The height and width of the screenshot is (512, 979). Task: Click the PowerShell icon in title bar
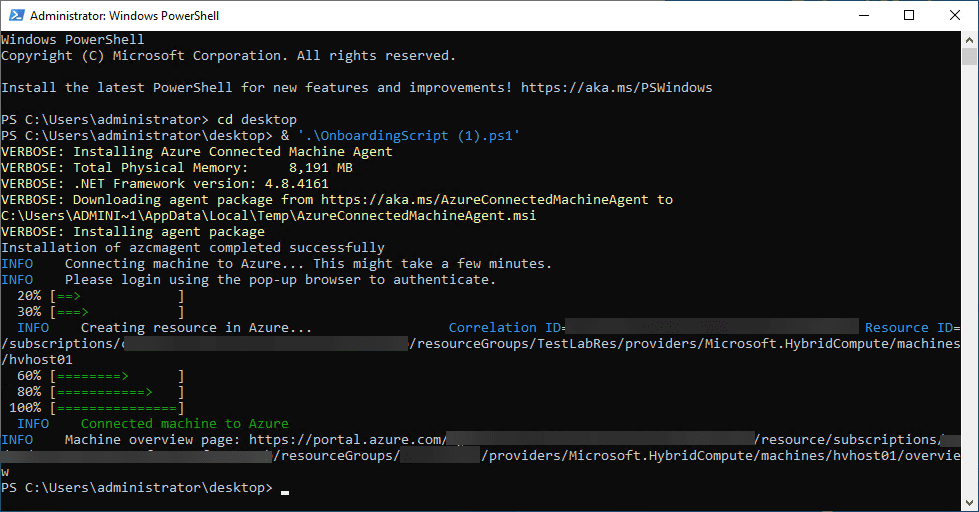(16, 15)
